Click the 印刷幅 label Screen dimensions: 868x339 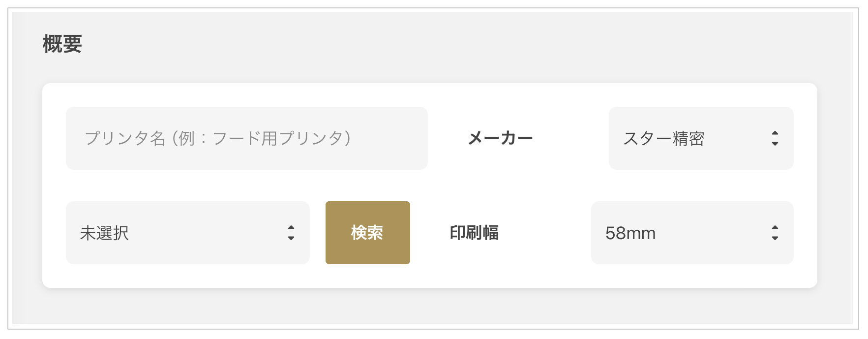coord(474,233)
